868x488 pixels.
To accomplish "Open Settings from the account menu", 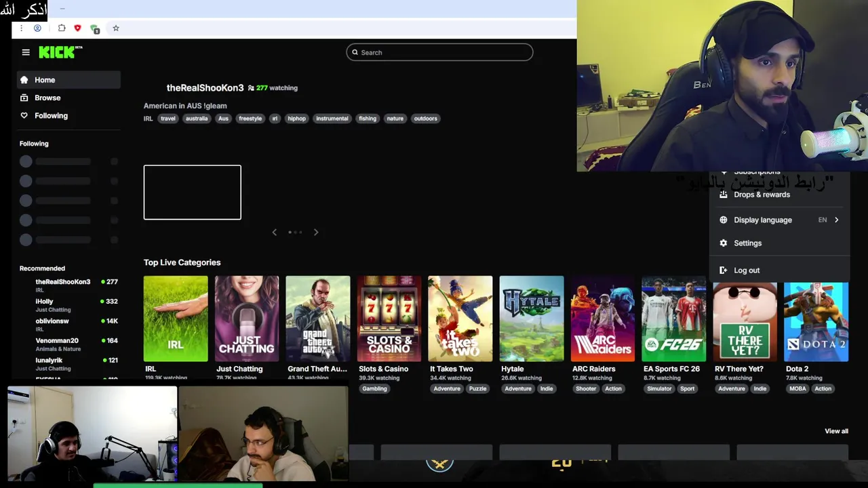I will tap(779, 243).
